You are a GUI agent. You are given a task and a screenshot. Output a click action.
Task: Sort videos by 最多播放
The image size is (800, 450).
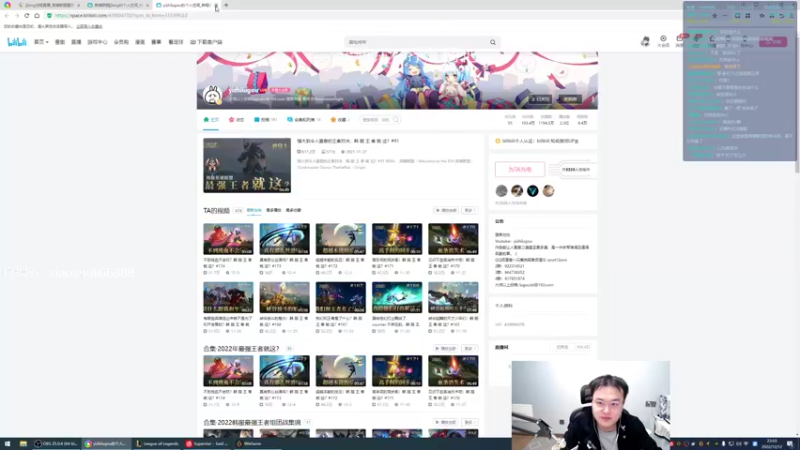tap(273, 210)
